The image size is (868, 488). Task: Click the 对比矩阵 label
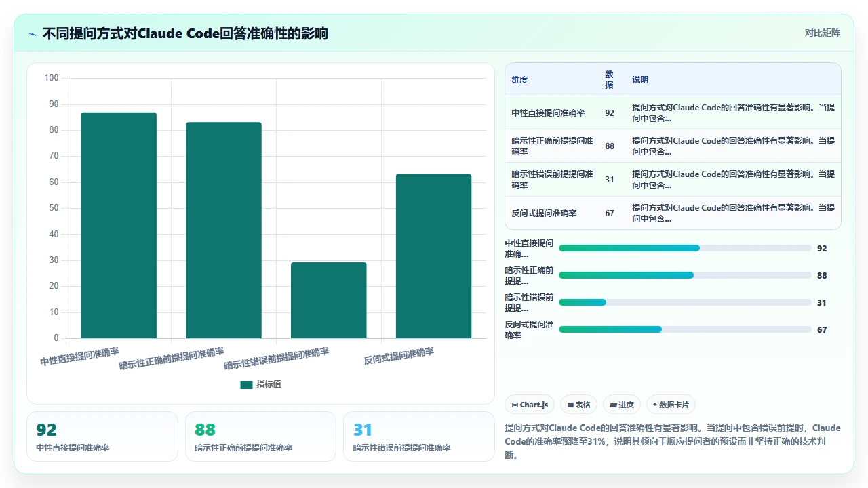(x=822, y=33)
